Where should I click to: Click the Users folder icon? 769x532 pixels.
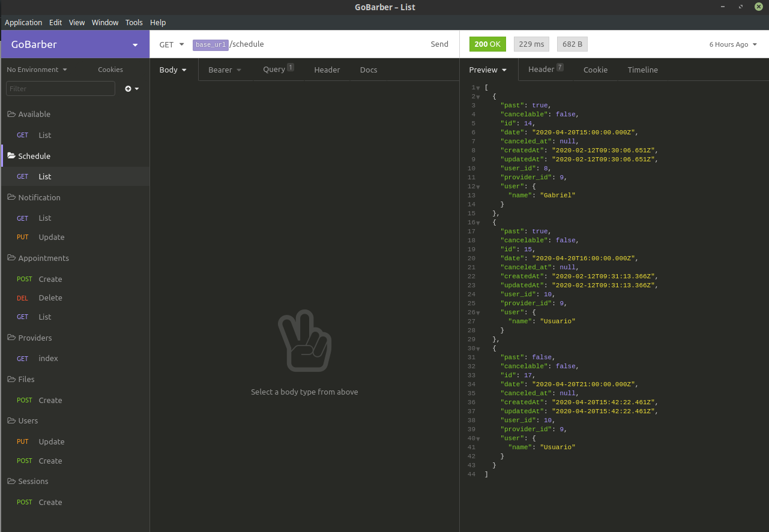coord(11,420)
